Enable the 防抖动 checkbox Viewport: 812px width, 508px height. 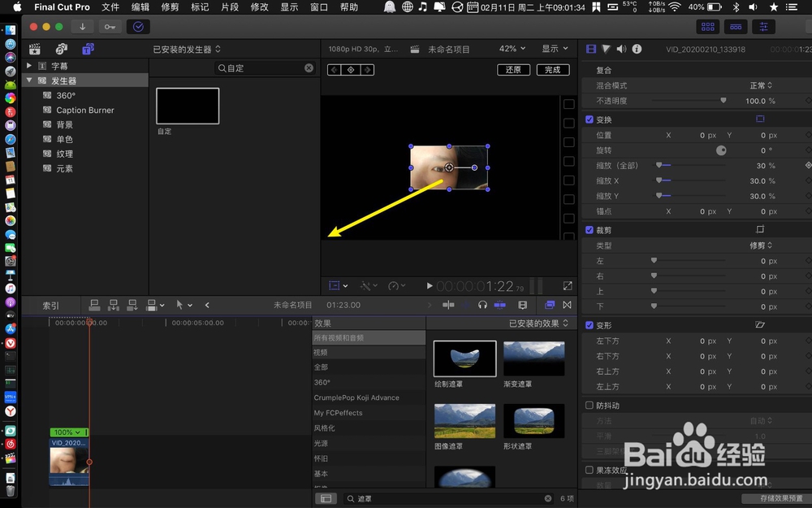tap(589, 405)
